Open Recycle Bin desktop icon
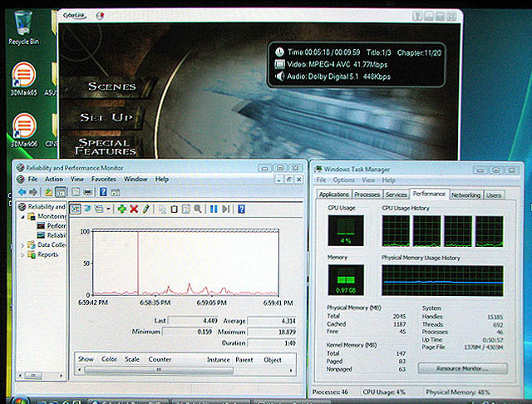This screenshot has height=404, width=532. pyautogui.click(x=23, y=27)
